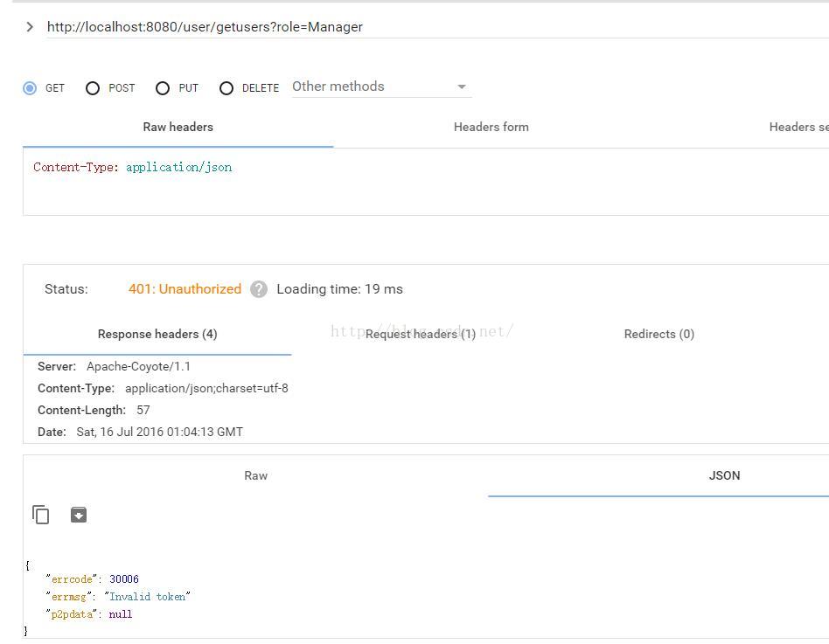The image size is (829, 644).
Task: Switch method to DELETE radio option
Action: click(x=226, y=88)
